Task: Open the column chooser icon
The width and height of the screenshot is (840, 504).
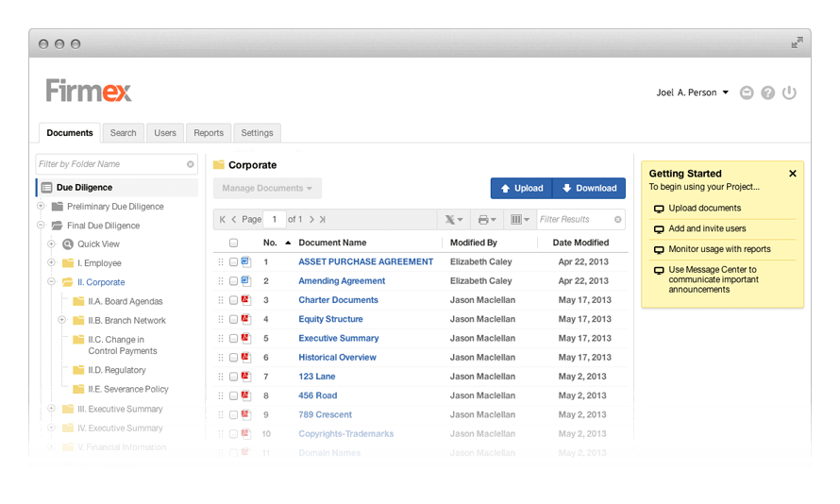Action: tap(518, 220)
